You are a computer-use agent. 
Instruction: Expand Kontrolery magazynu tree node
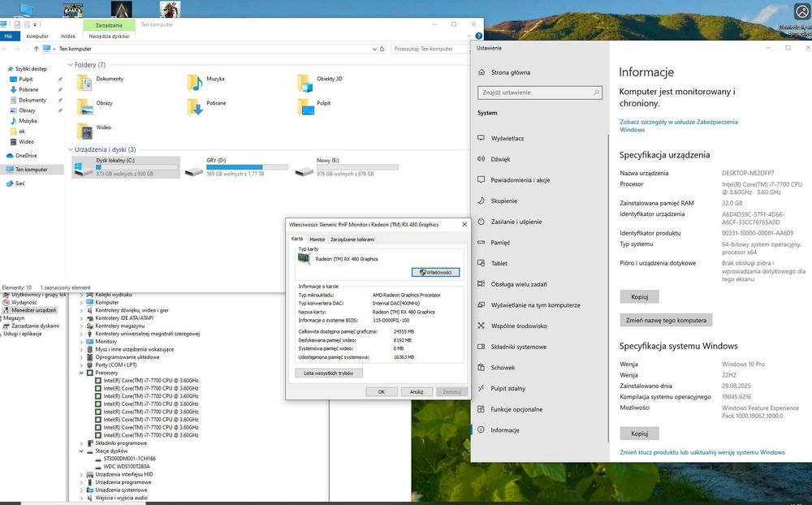click(x=81, y=326)
